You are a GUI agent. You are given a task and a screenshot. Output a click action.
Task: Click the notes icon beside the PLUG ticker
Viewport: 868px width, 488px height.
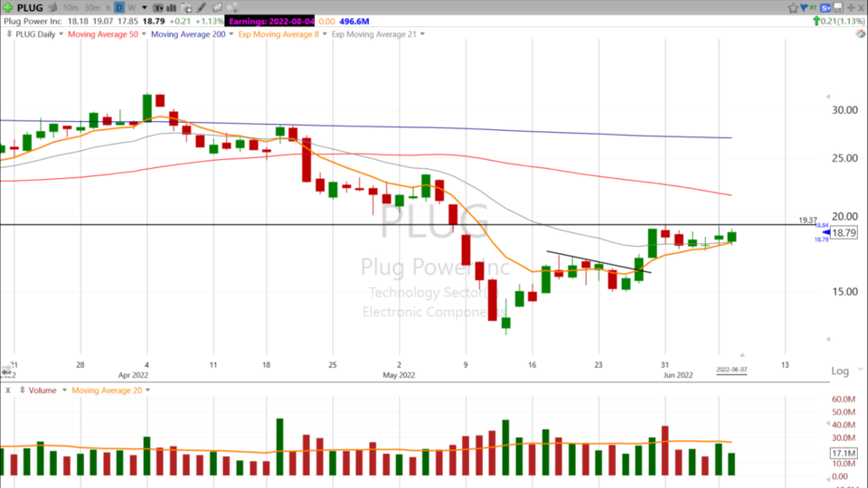pyautogui.click(x=52, y=7)
